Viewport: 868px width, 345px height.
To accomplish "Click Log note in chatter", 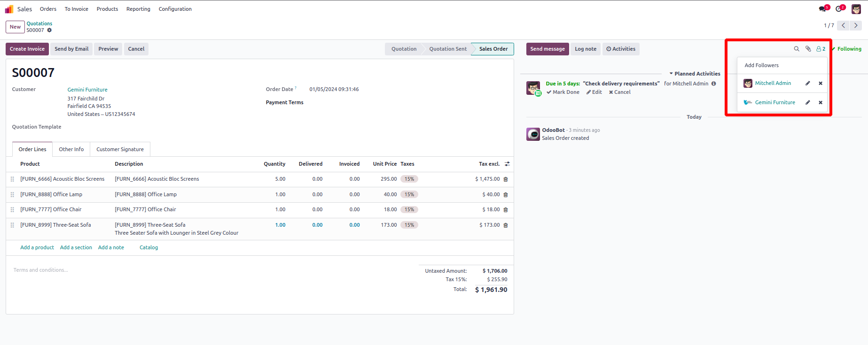I will tap(586, 49).
